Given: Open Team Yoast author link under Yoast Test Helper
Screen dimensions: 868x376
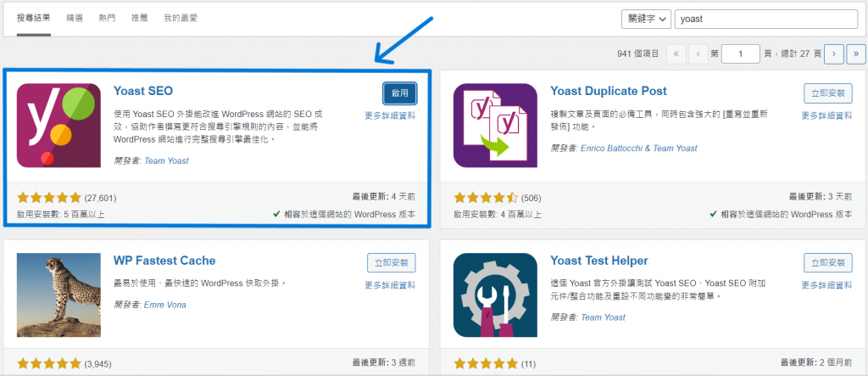Looking at the screenshot, I should (x=603, y=317).
